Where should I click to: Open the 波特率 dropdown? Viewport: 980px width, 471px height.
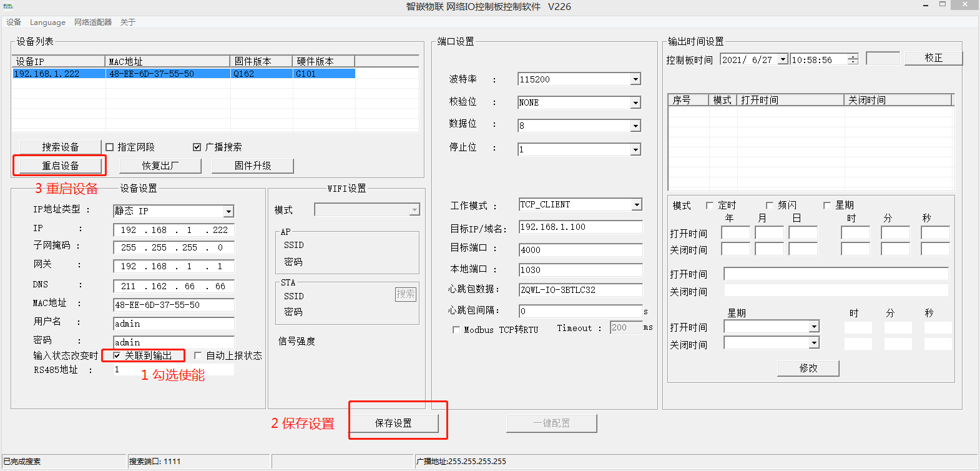click(x=635, y=79)
